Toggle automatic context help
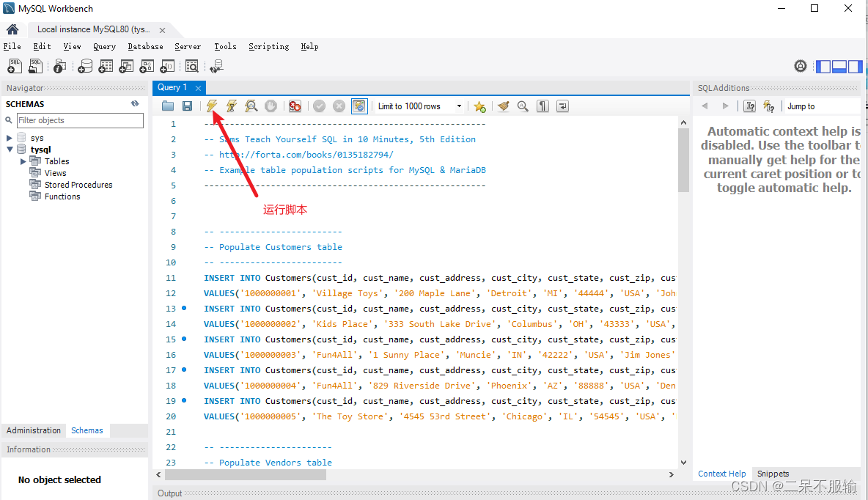868x500 pixels. pyautogui.click(x=769, y=106)
